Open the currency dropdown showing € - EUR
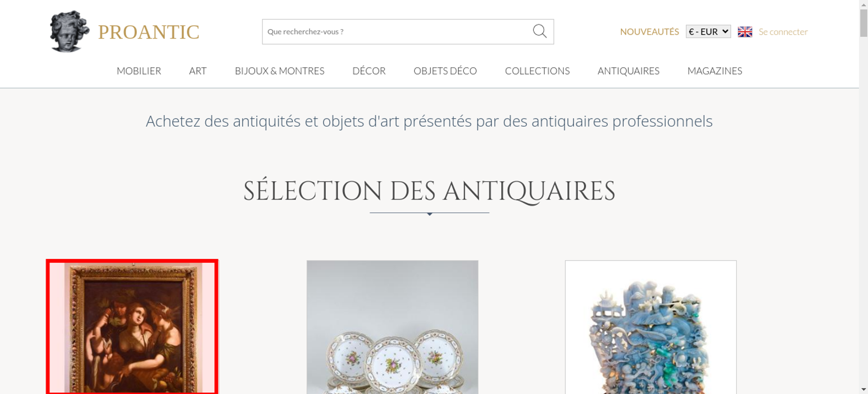This screenshot has height=394, width=868. point(708,32)
